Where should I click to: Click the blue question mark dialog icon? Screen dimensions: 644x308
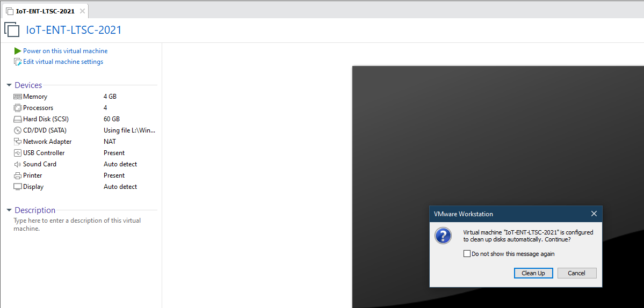click(443, 236)
